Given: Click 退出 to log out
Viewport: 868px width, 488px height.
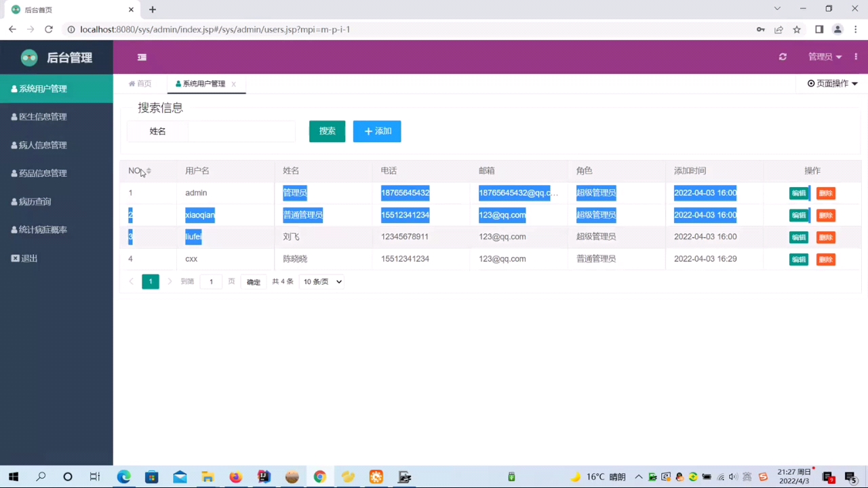Looking at the screenshot, I should pos(28,258).
